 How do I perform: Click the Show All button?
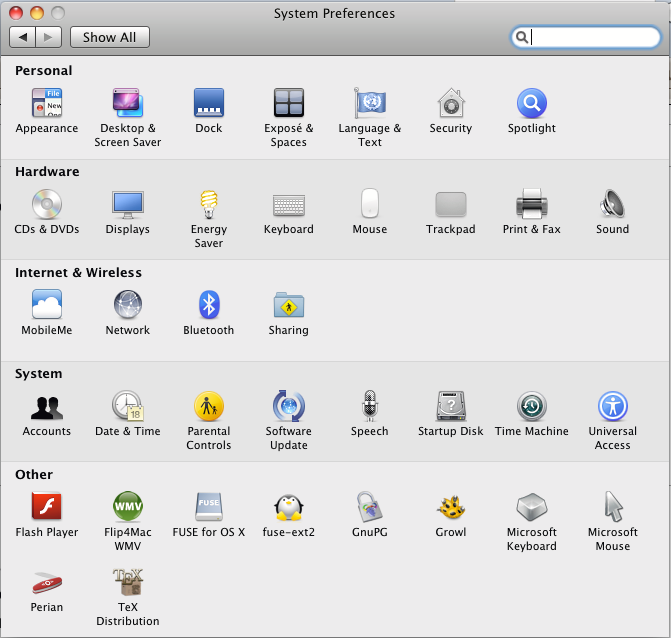(110, 37)
